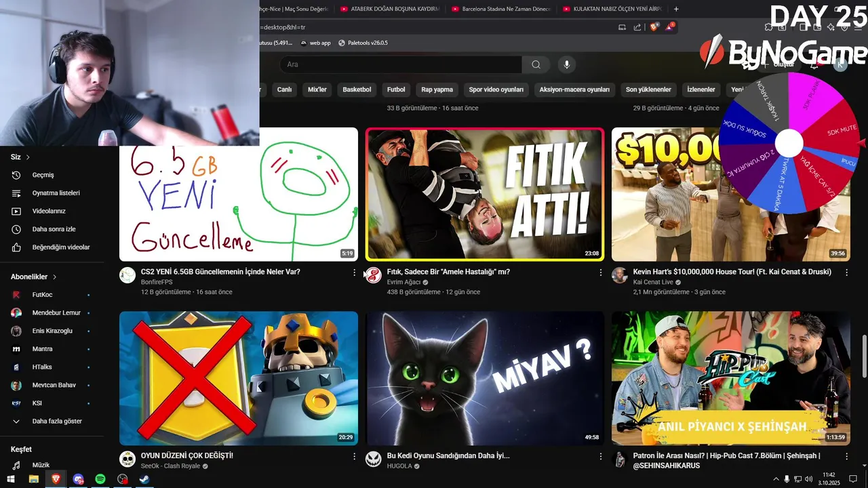Expand Siz section chevron

click(x=28, y=157)
